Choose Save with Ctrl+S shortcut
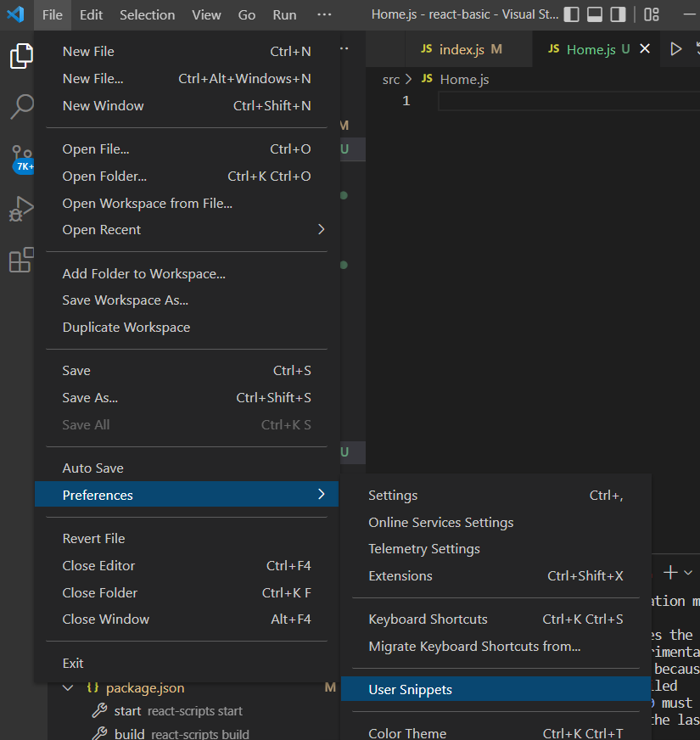700x740 pixels. (x=187, y=371)
